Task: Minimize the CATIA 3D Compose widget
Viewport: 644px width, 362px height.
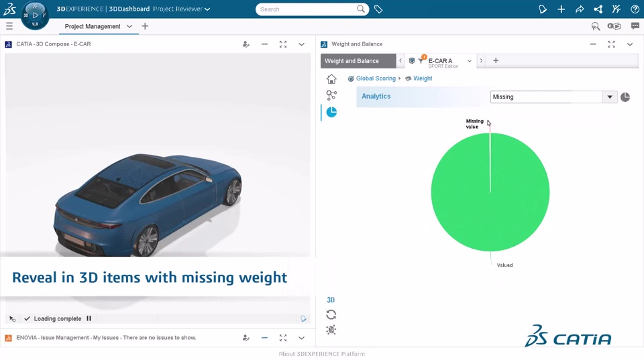Action: click(264, 44)
